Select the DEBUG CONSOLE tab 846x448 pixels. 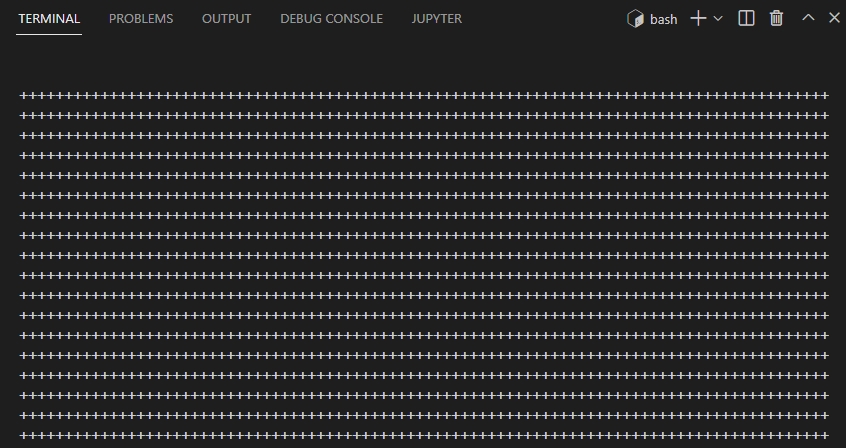[331, 19]
